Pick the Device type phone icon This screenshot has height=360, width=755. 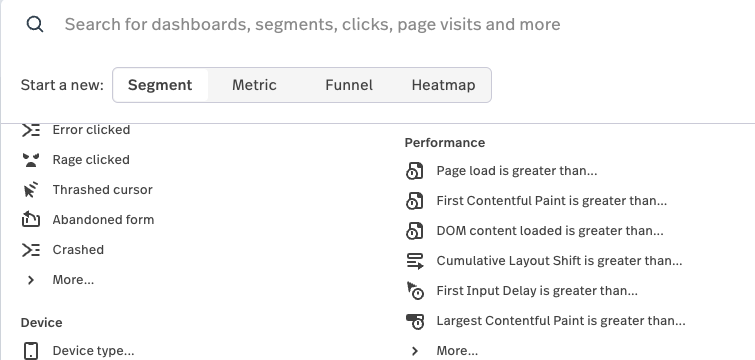click(31, 351)
